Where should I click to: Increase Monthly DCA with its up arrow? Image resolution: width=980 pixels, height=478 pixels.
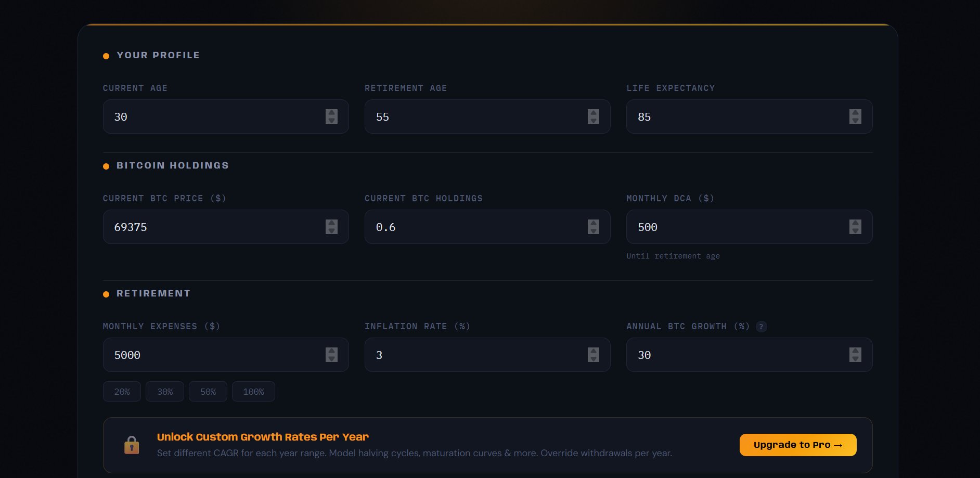(855, 224)
